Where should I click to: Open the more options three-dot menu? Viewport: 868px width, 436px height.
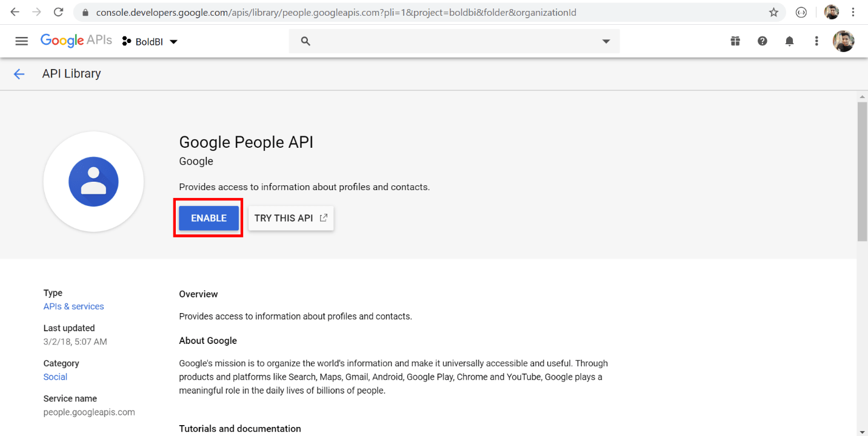coord(816,41)
